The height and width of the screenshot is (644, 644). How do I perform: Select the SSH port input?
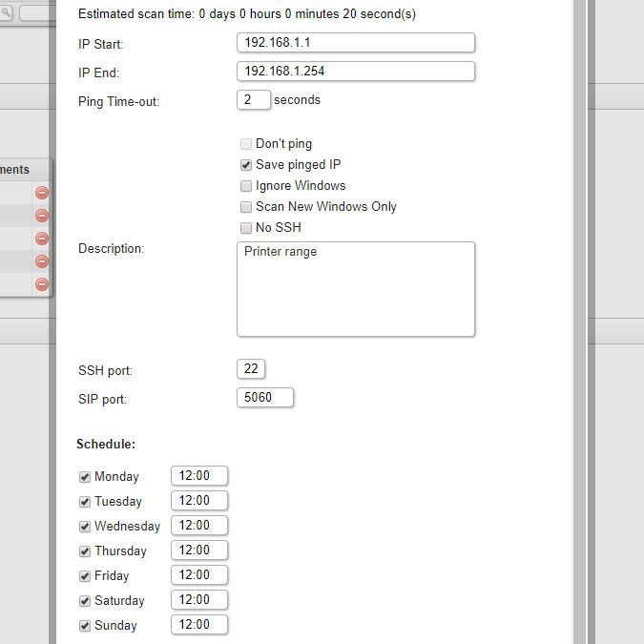(x=251, y=369)
